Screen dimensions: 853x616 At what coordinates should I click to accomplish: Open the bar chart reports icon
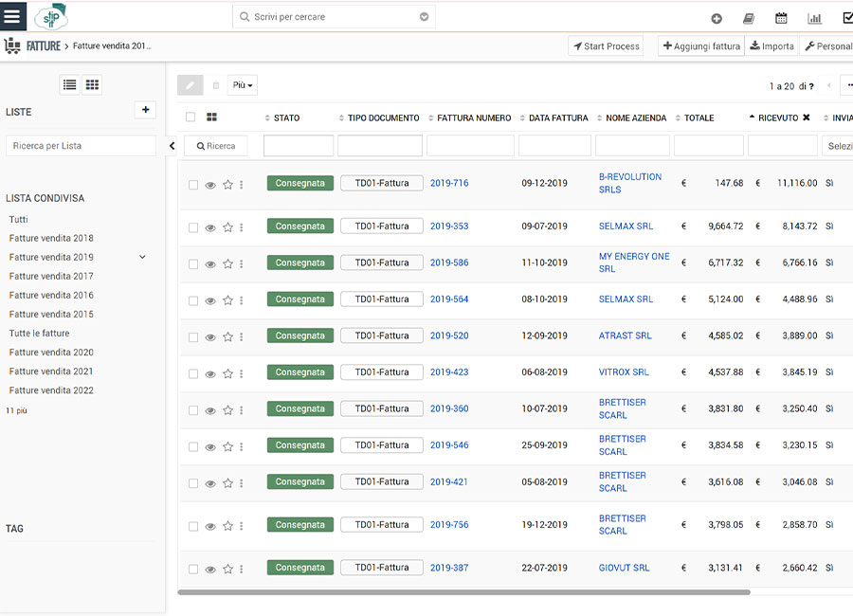[x=814, y=18]
